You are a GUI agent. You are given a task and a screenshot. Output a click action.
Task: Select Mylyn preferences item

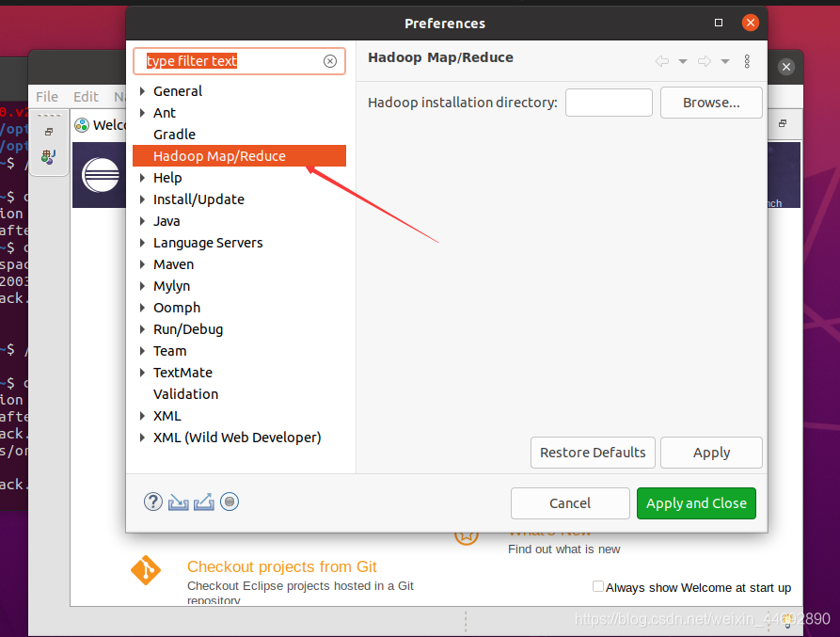171,286
